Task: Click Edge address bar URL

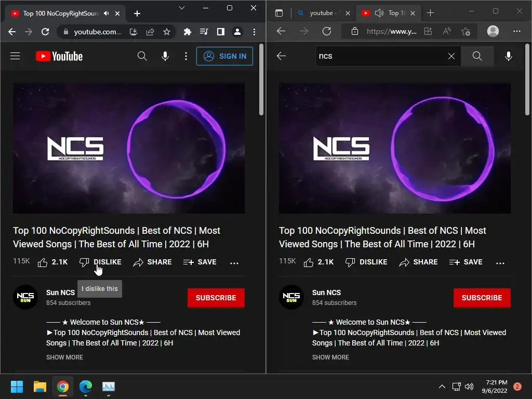Action: coord(392,32)
